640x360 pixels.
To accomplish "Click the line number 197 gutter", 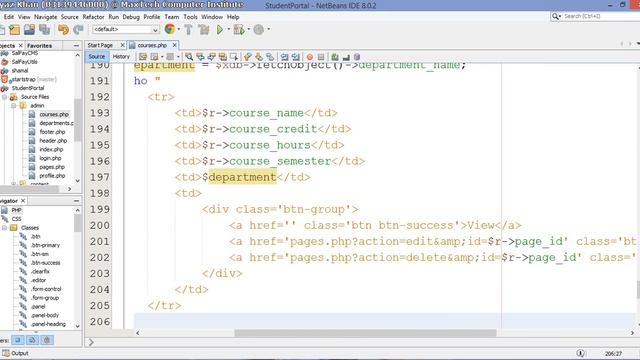I will point(100,177).
